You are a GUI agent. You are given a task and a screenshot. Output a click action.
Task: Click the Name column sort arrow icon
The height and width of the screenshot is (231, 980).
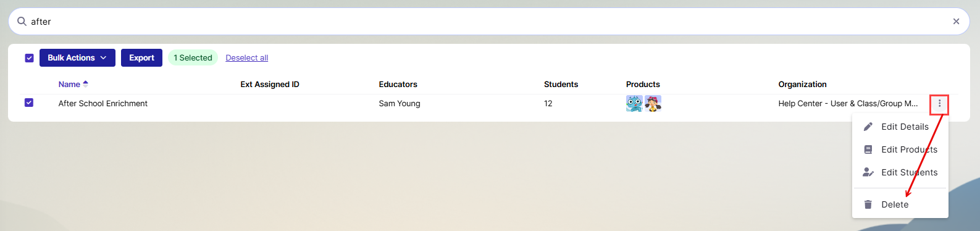[x=85, y=83]
